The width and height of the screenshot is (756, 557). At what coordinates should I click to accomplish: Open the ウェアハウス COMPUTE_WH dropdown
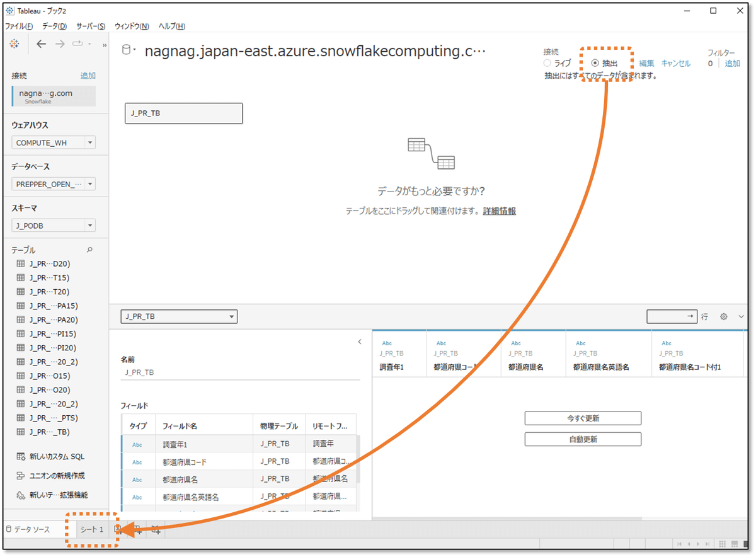[x=54, y=143]
